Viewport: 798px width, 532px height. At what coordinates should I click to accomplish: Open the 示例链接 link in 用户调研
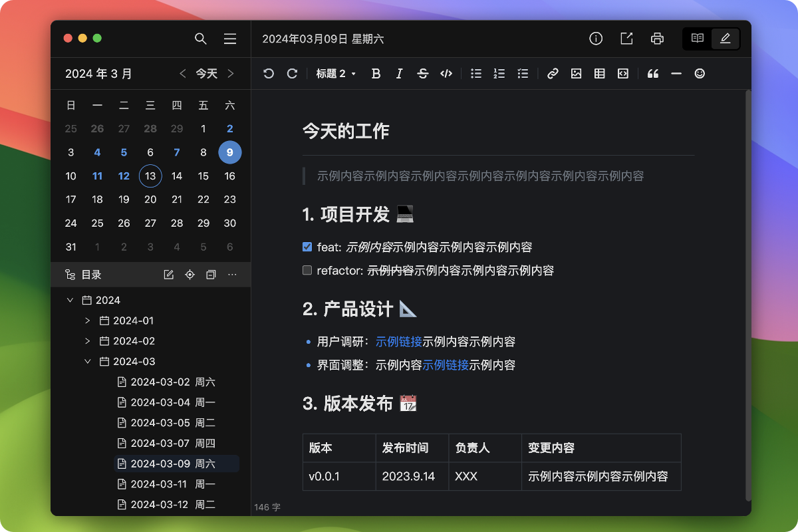click(398, 342)
